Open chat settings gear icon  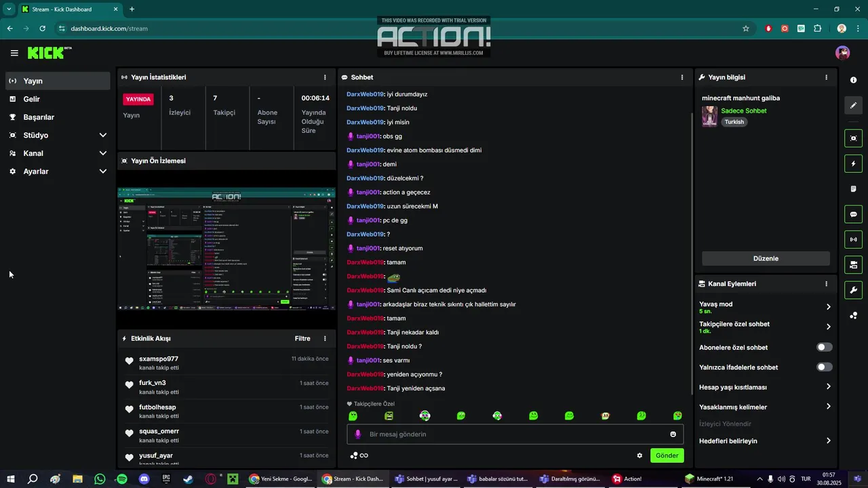pos(639,455)
